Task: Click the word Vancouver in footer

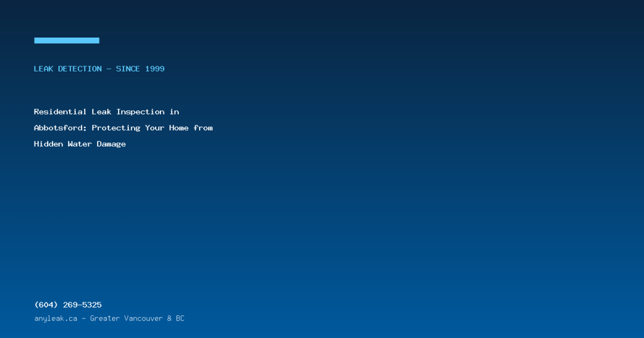Action: (143, 318)
